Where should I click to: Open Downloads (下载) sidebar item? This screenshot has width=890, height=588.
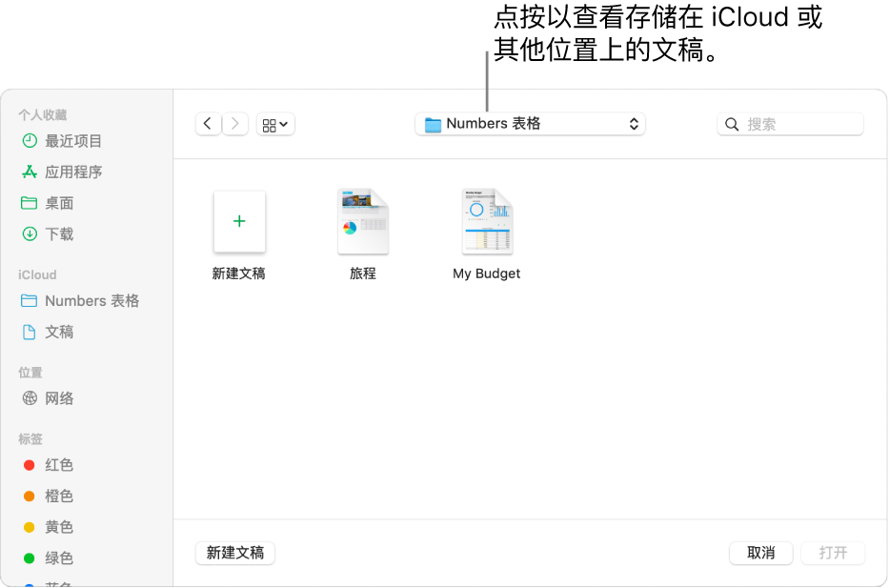click(x=48, y=233)
